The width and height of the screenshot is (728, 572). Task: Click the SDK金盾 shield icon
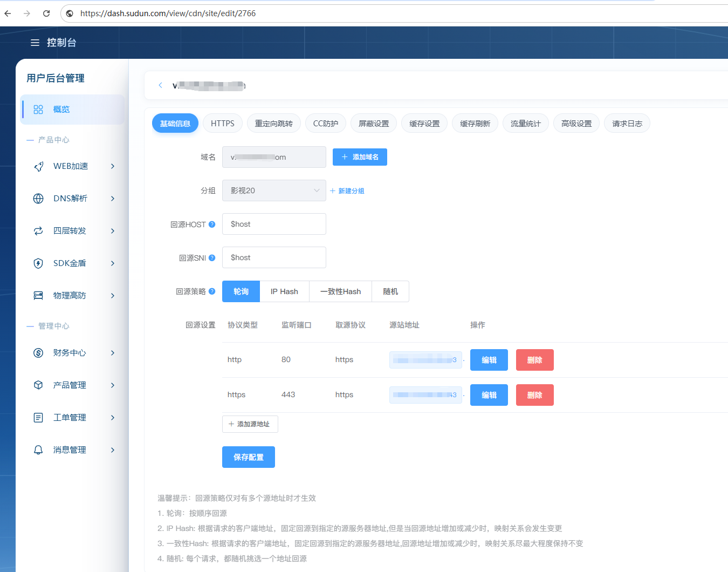[38, 263]
